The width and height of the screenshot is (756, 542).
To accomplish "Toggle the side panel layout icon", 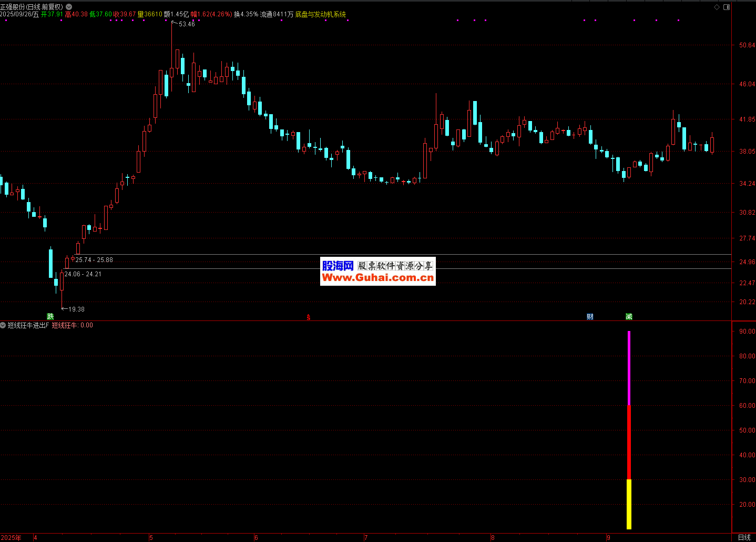I will [727, 7].
